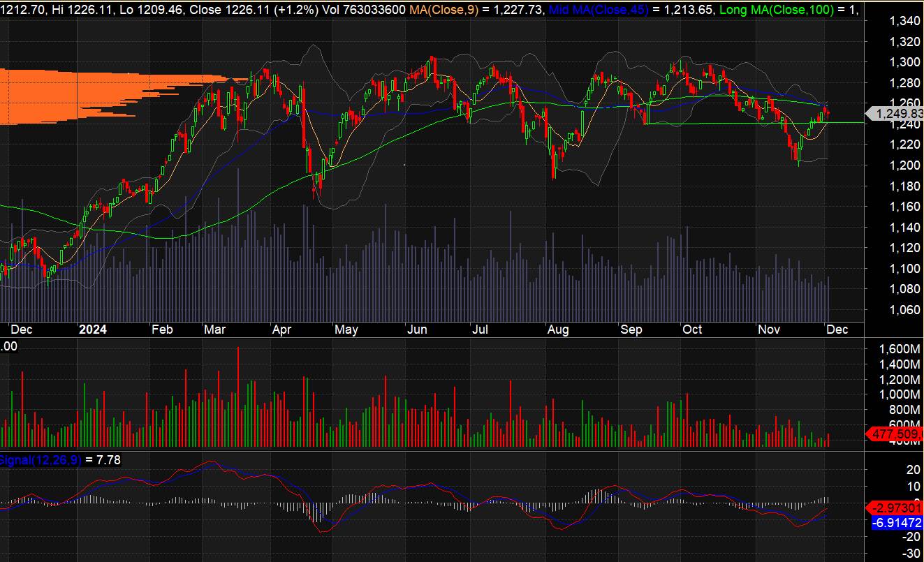Viewport: 924px width, 562px height.
Task: Click the Signal(12,26,9) = 7.78 label
Action: point(61,459)
